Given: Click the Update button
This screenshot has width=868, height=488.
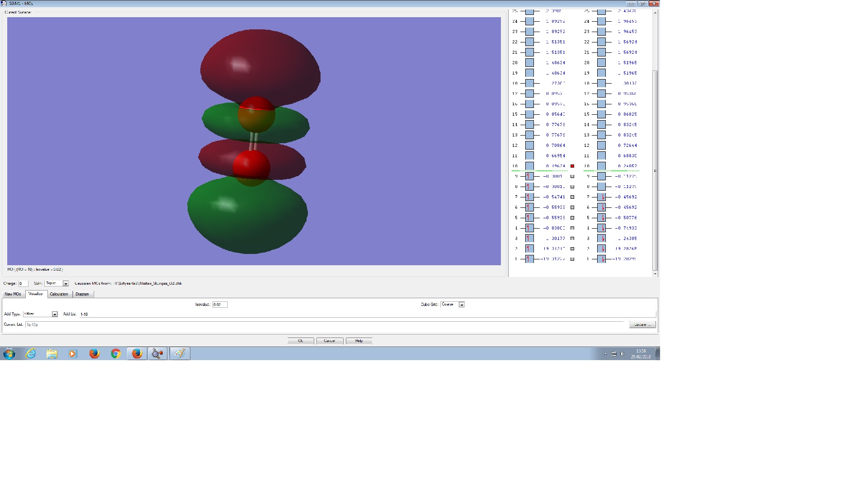Looking at the screenshot, I should [x=642, y=324].
